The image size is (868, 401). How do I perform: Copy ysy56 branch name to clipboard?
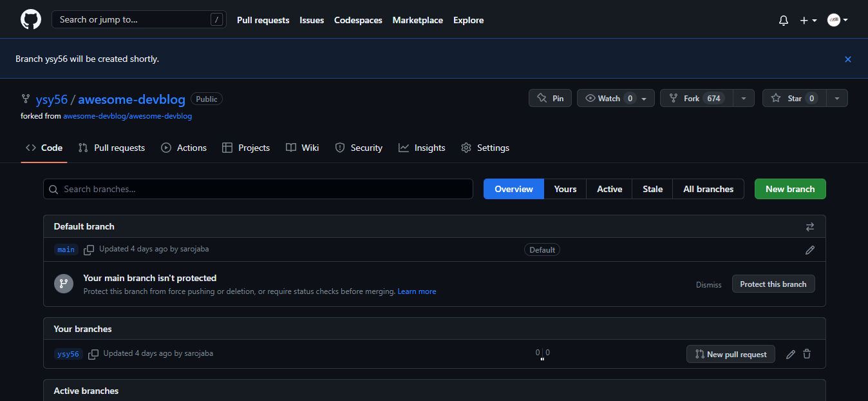[x=93, y=354]
